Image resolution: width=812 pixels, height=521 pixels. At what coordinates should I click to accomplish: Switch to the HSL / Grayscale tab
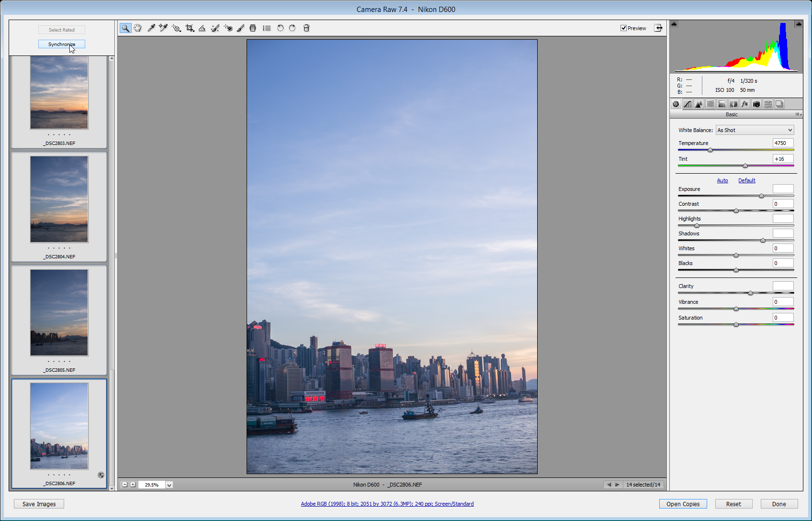pyautogui.click(x=710, y=104)
